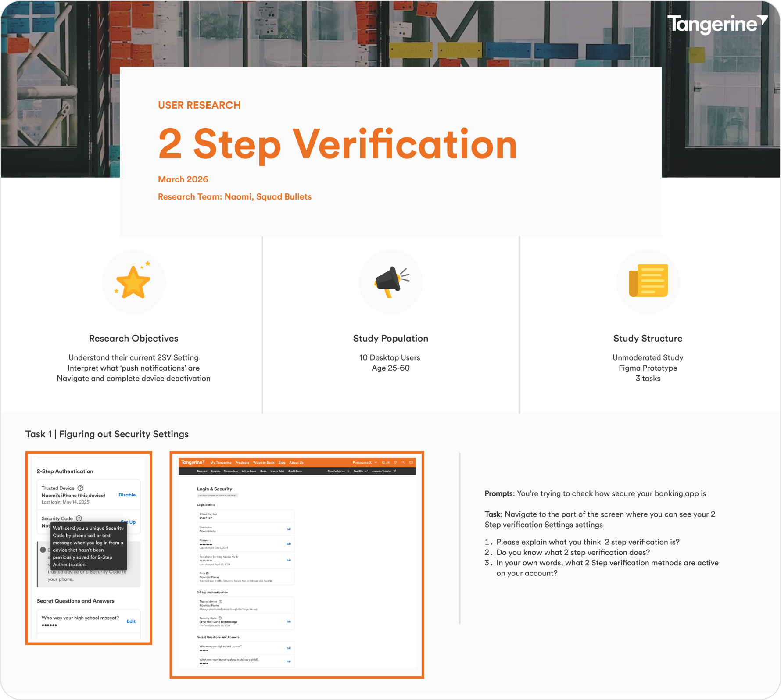Image resolution: width=781 pixels, height=700 pixels.
Task: Click the Pay Bills link
Action: point(358,471)
